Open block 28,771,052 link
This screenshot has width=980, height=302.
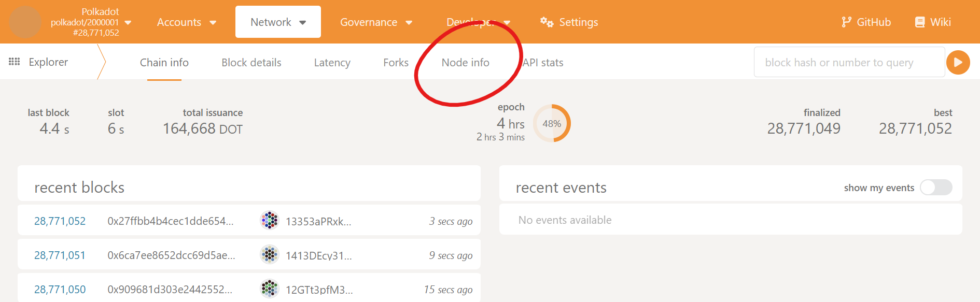click(x=60, y=221)
